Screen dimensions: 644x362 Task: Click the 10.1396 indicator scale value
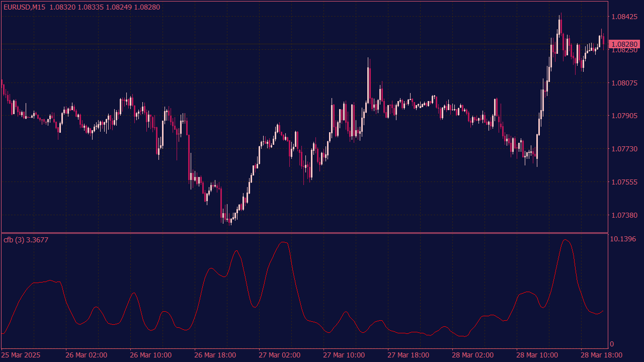[x=622, y=238]
